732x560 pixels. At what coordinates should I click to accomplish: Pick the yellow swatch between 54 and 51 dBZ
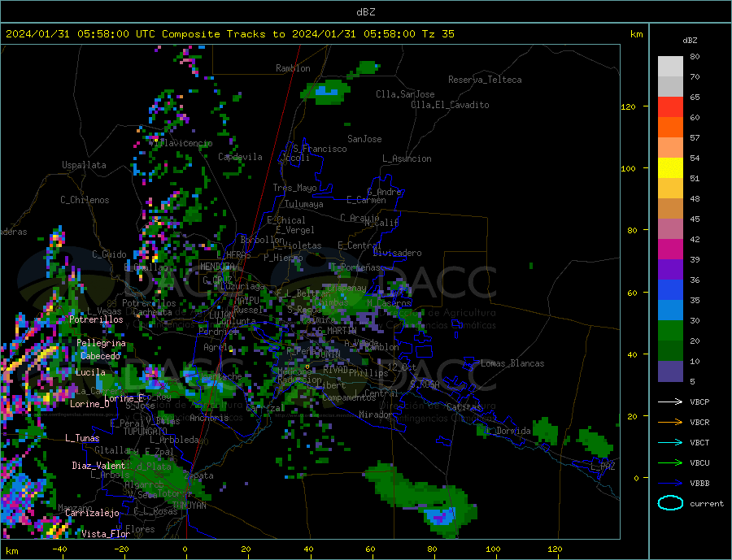click(x=670, y=168)
